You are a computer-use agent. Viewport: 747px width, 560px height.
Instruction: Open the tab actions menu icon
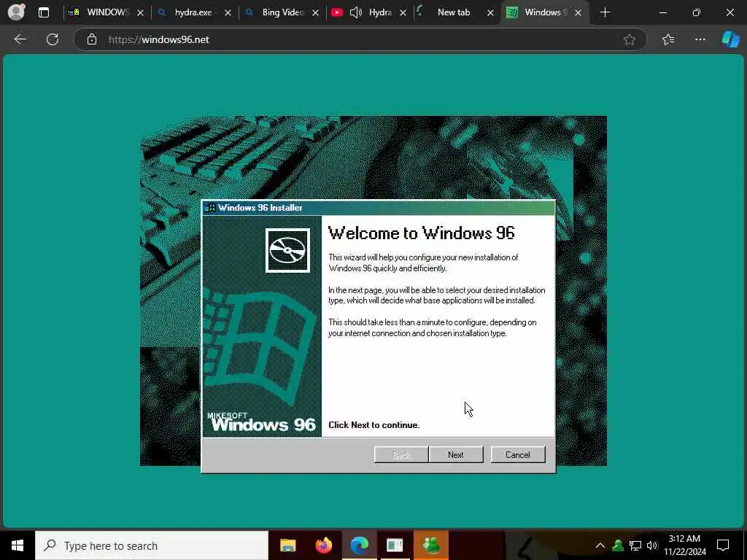[x=43, y=13]
